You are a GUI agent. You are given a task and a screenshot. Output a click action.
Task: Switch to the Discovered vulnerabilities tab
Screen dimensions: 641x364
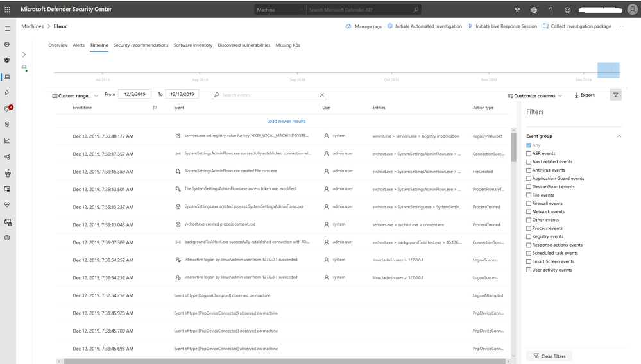coord(244,45)
